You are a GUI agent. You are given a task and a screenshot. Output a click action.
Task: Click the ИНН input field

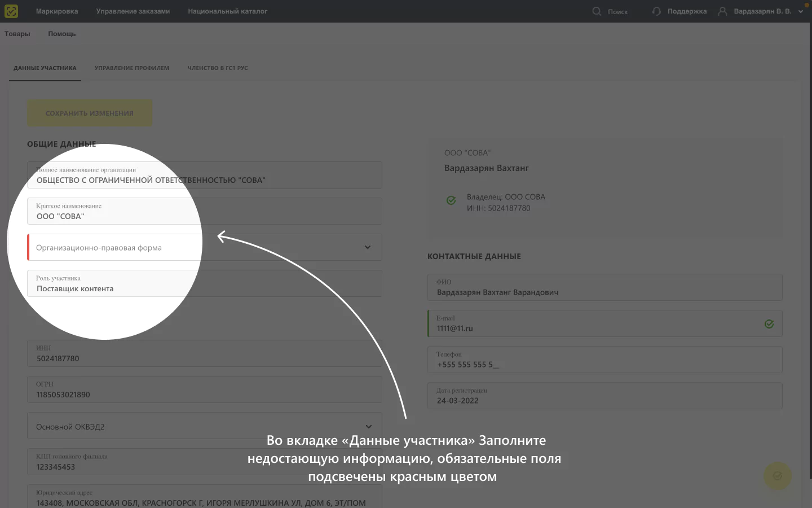click(x=205, y=353)
